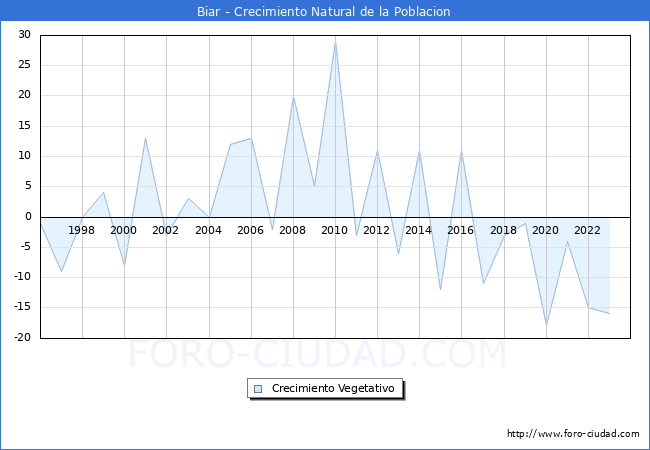Click the 2015 trough data point at -12
This screenshot has width=650, height=450.
(440, 290)
